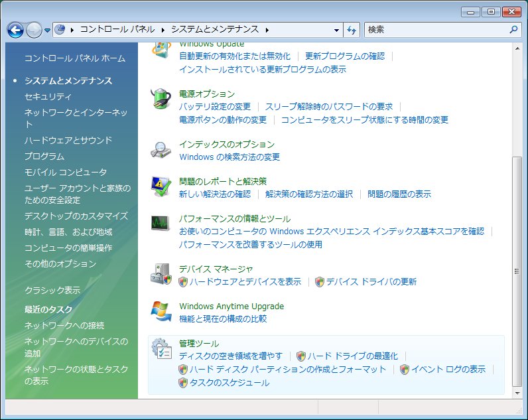Click 更新プログラムの確認 link
The width and height of the screenshot is (528, 420).
click(x=345, y=56)
